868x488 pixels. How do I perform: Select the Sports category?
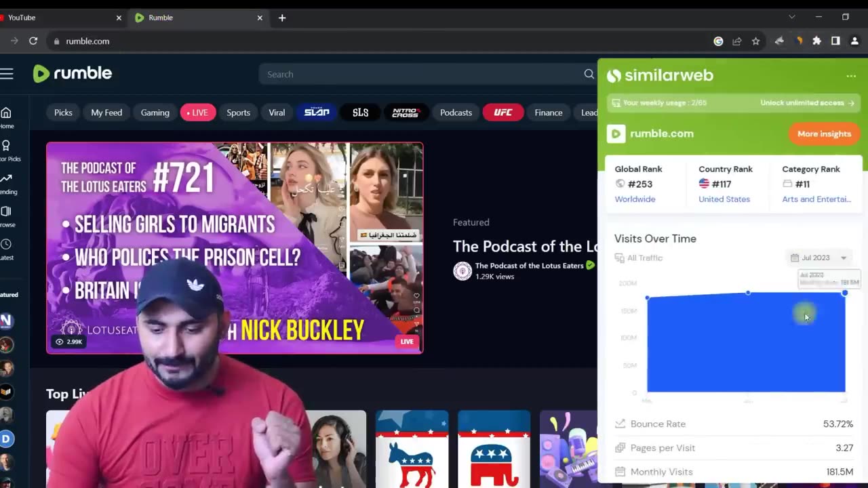238,113
